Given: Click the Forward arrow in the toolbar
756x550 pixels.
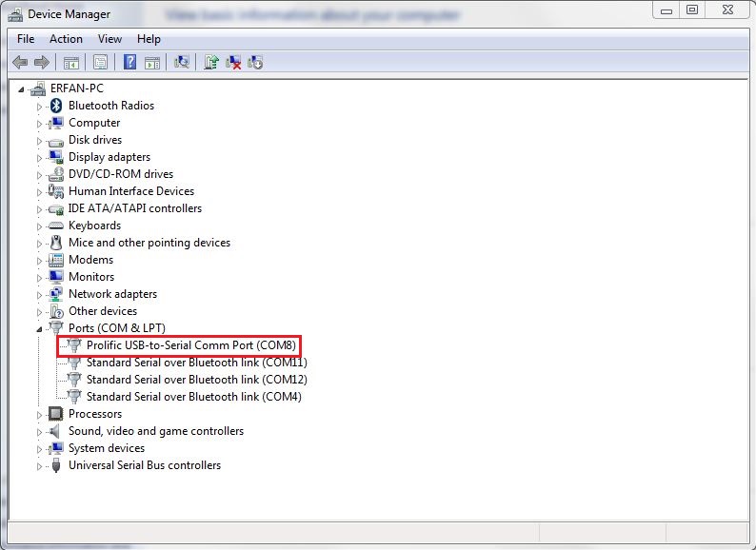Looking at the screenshot, I should [x=41, y=62].
